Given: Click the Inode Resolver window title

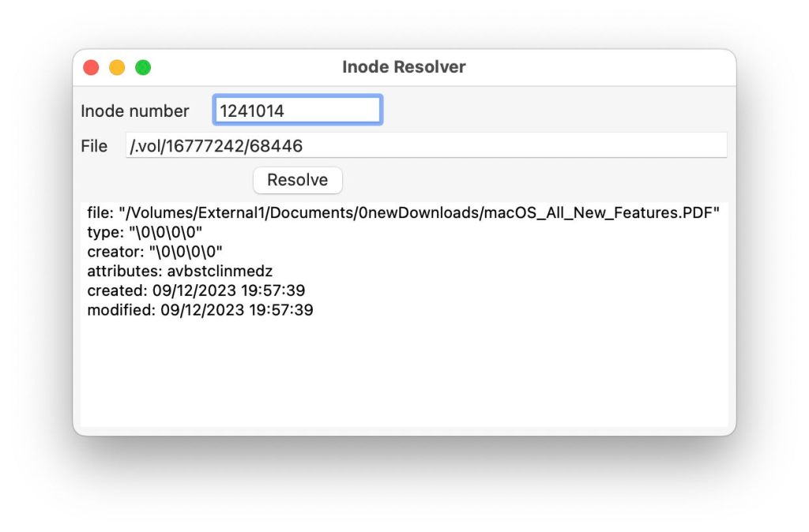Looking at the screenshot, I should [404, 67].
